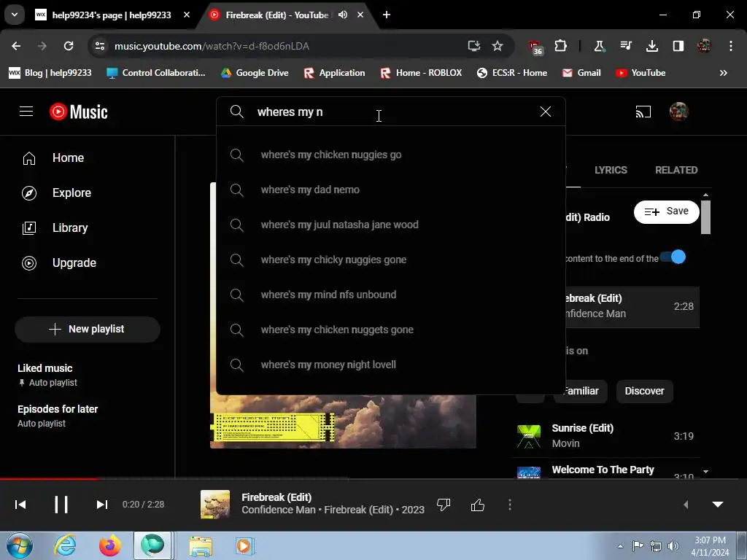Click the search field text 'wheres my n'

click(x=290, y=112)
